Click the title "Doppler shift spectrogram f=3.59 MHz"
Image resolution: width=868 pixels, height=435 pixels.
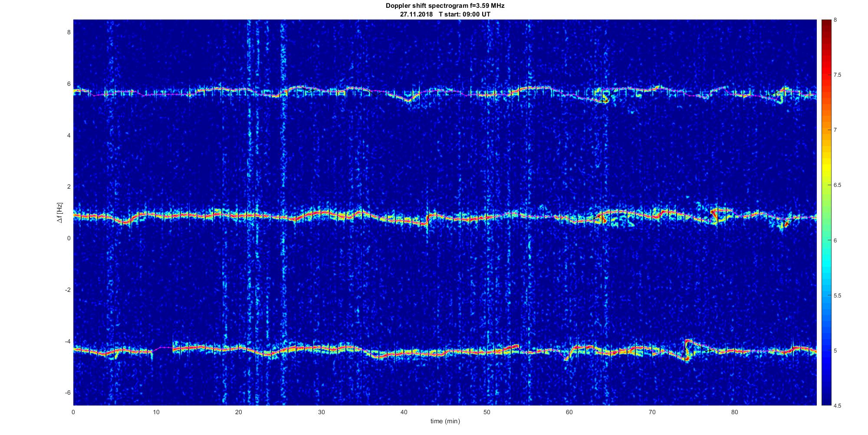(x=445, y=6)
